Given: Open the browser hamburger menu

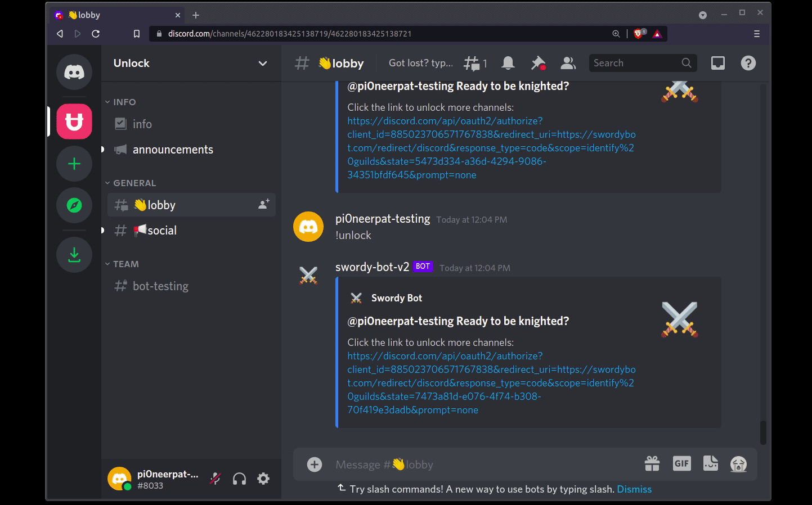Looking at the screenshot, I should 757,34.
